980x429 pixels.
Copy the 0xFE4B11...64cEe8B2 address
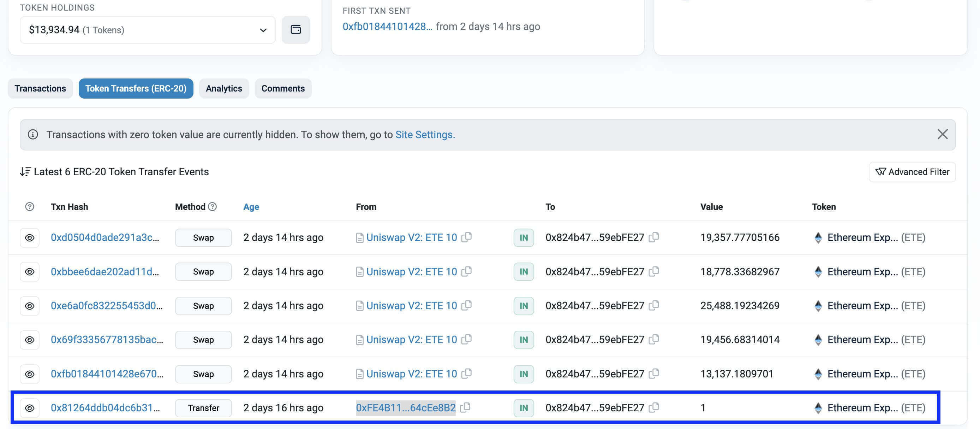465,407
